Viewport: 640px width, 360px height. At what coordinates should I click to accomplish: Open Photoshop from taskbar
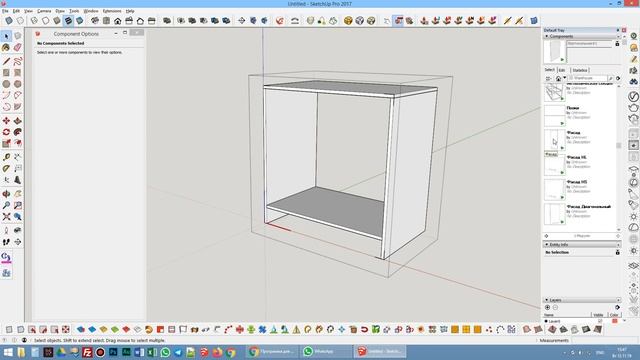pyautogui.click(x=113, y=352)
